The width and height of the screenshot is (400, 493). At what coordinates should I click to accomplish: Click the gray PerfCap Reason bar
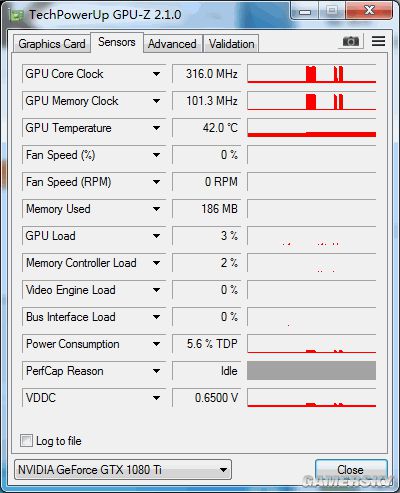[x=312, y=371]
